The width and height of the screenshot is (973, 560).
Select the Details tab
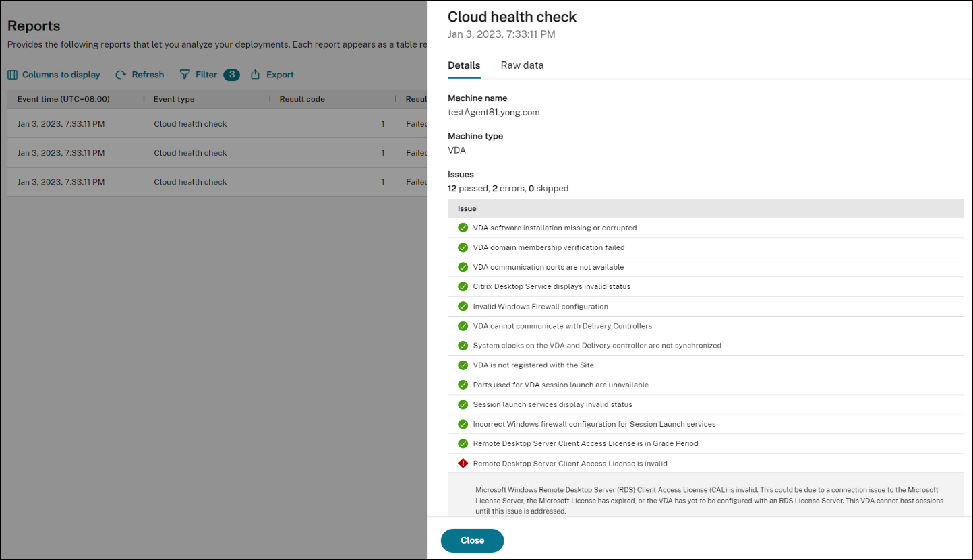coord(464,65)
